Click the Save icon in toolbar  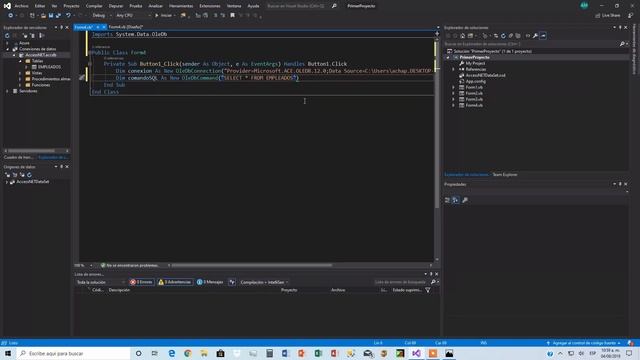tap(51, 16)
